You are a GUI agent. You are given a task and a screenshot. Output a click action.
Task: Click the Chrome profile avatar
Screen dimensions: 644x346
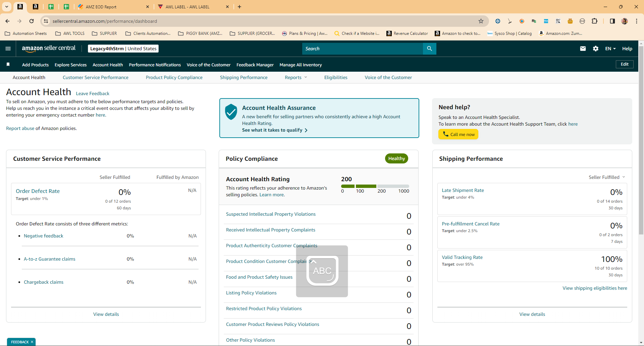point(625,21)
